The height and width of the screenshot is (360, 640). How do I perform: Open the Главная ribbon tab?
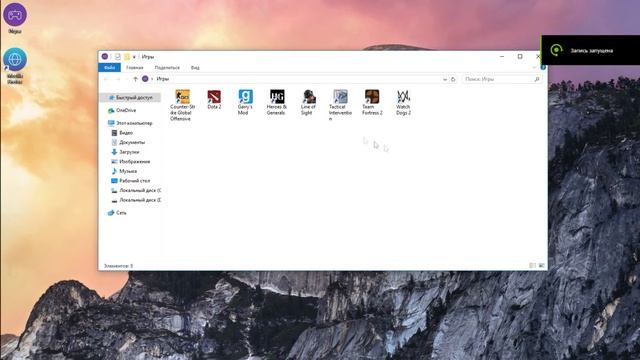(135, 67)
